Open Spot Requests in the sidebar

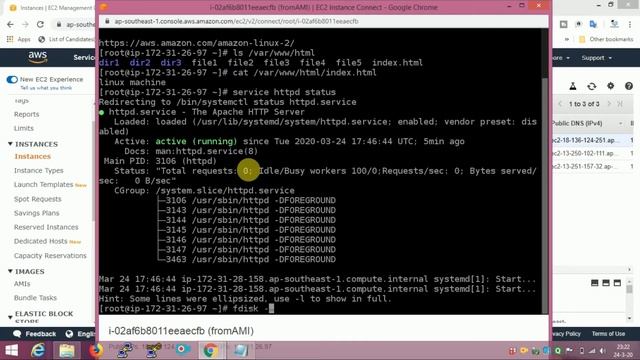click(x=38, y=199)
